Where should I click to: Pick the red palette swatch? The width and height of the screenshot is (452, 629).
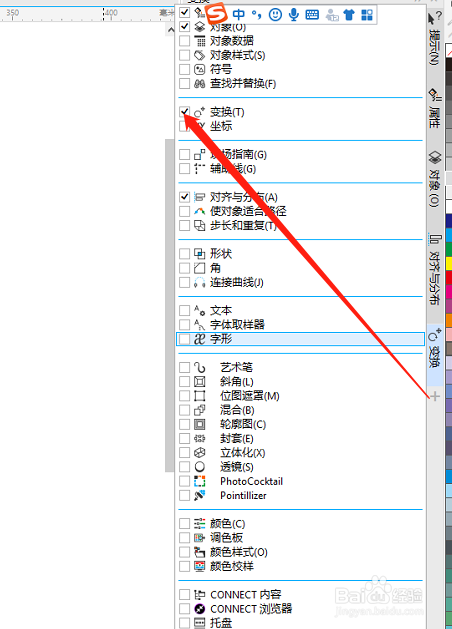coord(449,278)
